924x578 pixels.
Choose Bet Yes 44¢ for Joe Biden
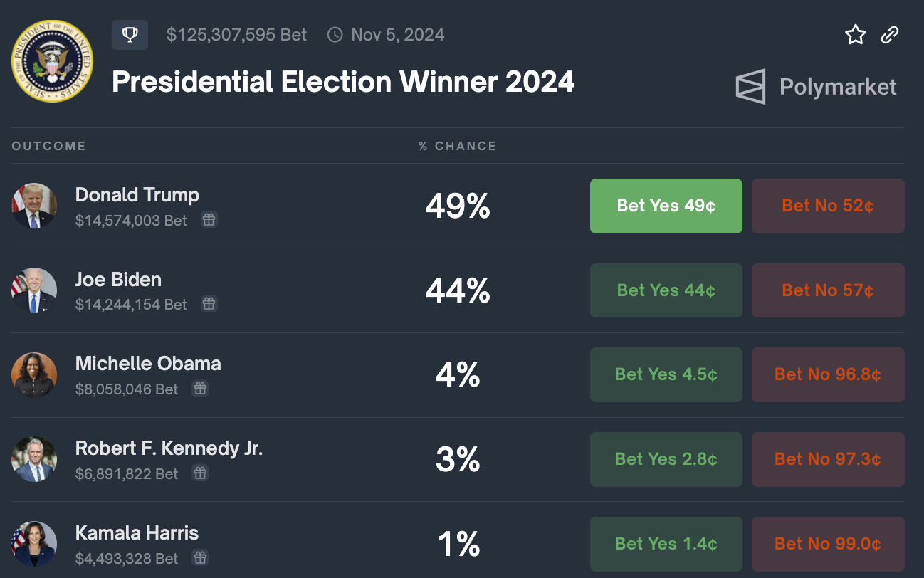pyautogui.click(x=666, y=290)
